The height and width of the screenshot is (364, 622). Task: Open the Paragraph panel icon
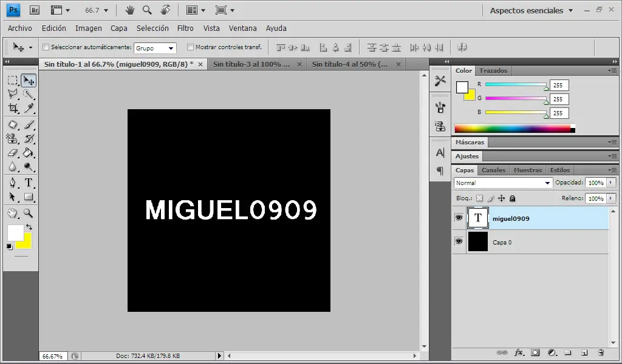(x=440, y=170)
